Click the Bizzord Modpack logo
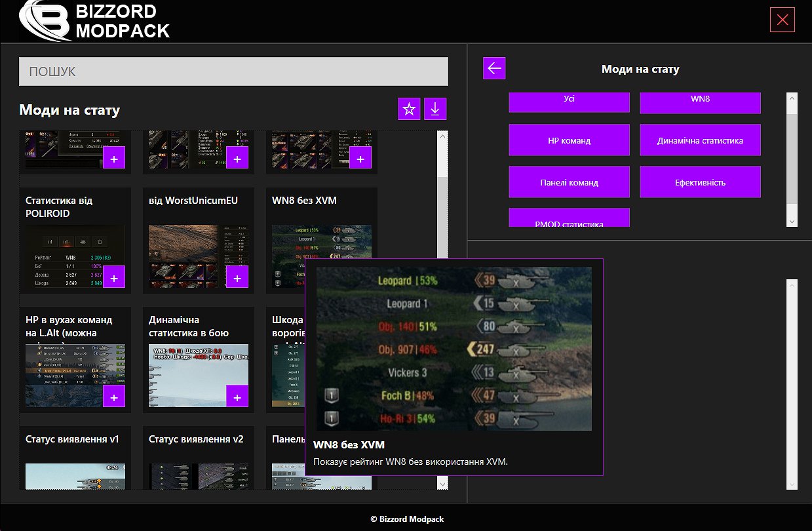The height and width of the screenshot is (531, 812). click(95, 21)
